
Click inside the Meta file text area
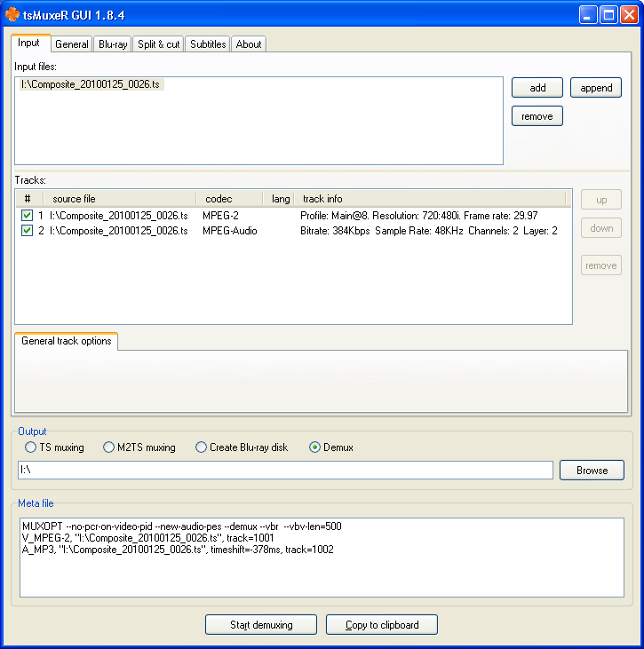pos(322,558)
